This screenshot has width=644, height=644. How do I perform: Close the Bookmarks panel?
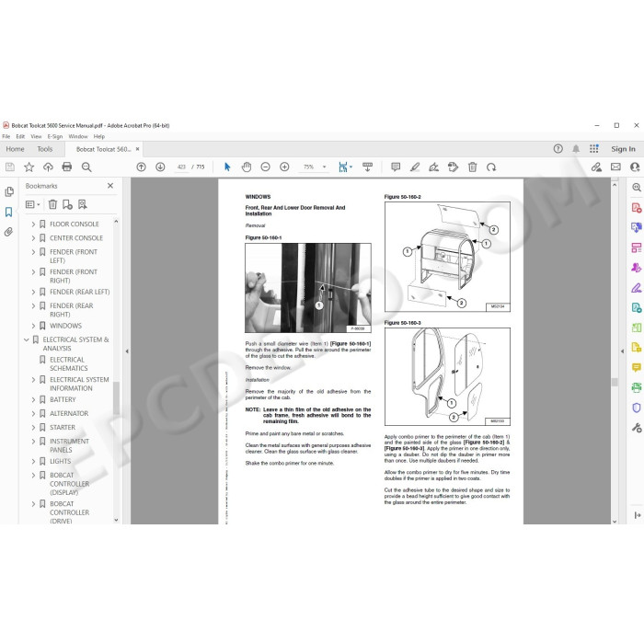[110, 186]
